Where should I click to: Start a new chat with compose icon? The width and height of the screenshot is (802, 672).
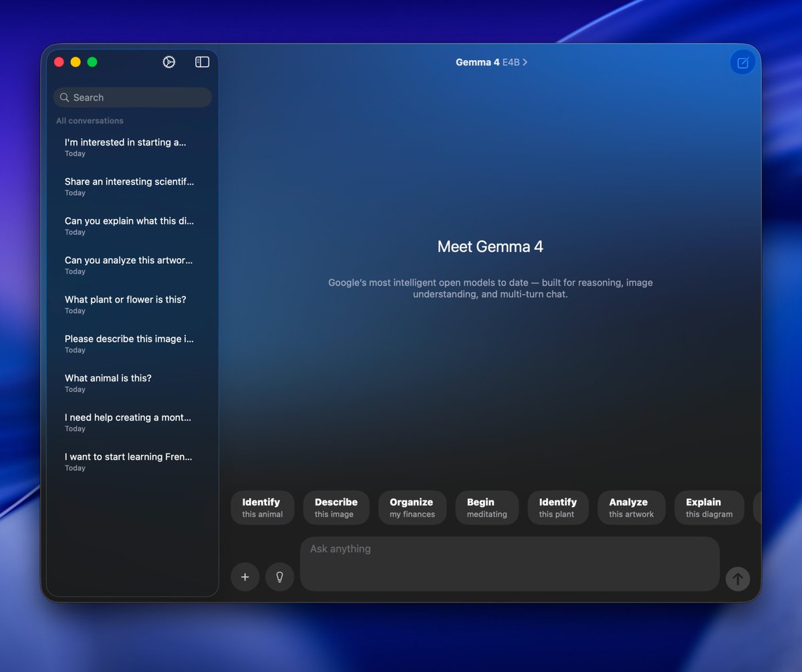click(743, 63)
